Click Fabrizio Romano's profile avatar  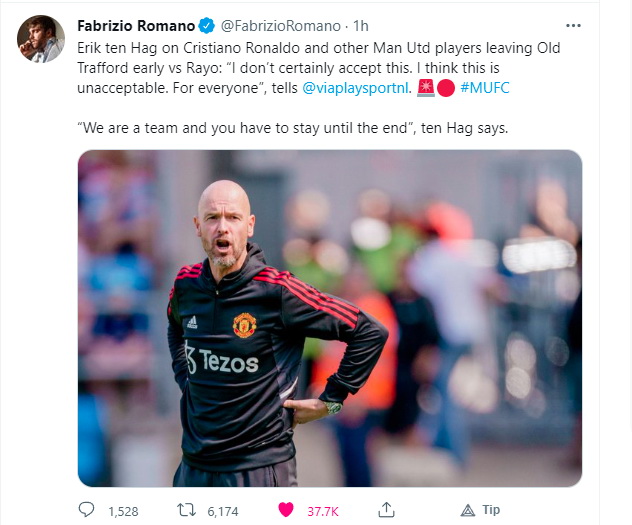click(41, 39)
